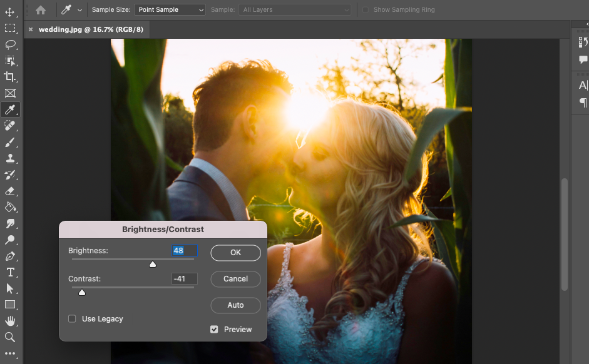The width and height of the screenshot is (589, 364).
Task: Click the Brightness/Contrast dialog title bar
Action: [163, 230]
